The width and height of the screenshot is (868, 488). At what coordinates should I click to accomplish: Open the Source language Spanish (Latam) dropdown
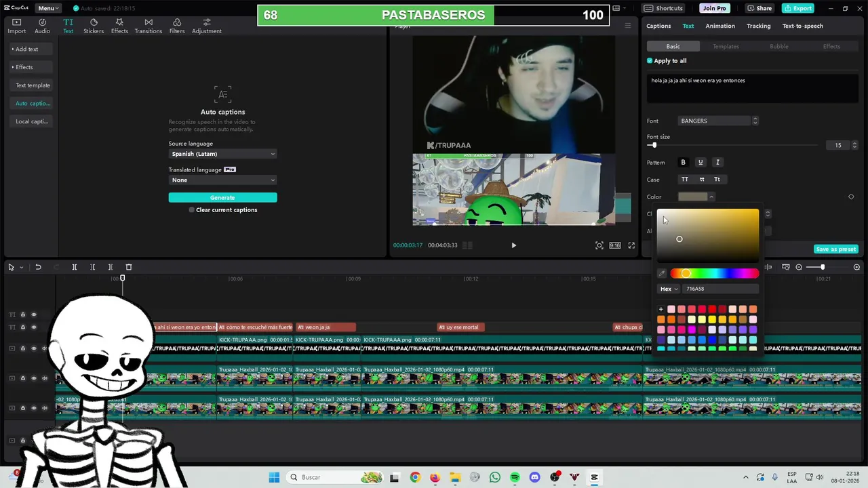[223, 154]
